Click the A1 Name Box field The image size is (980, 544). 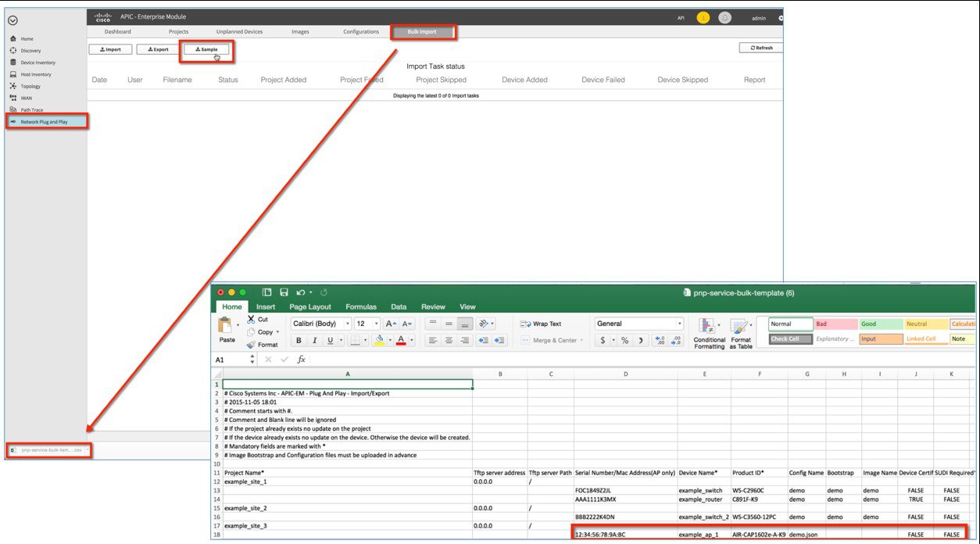[230, 360]
